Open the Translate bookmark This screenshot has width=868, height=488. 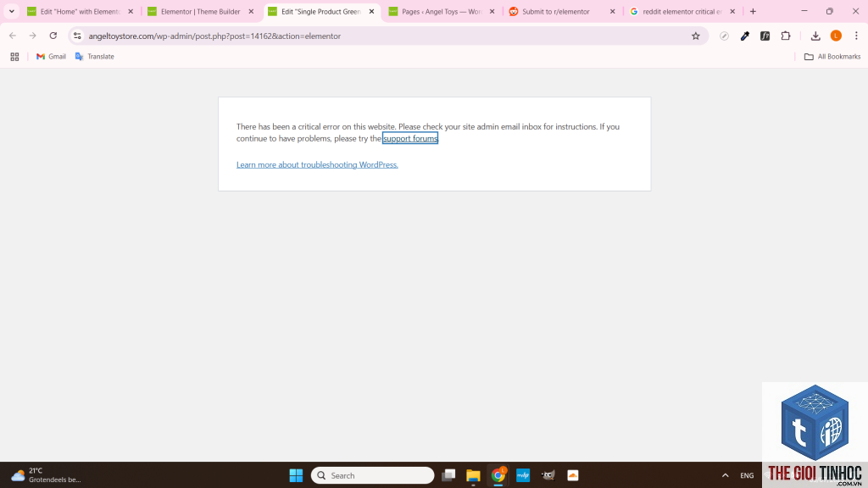[x=95, y=57]
